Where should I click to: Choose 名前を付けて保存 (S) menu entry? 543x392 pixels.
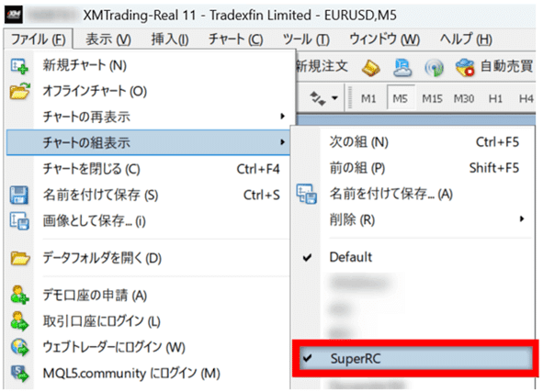point(149,196)
